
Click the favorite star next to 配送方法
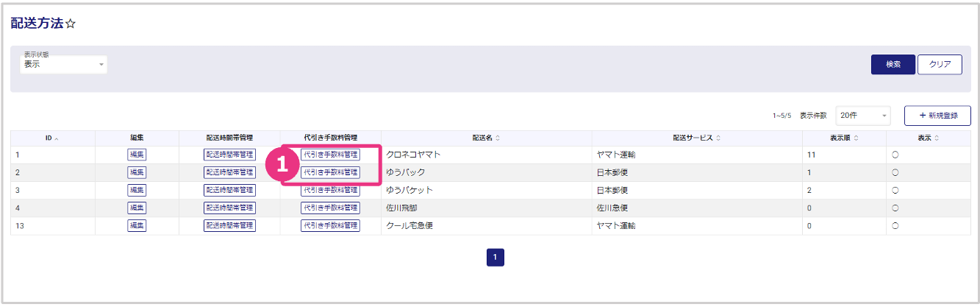(x=71, y=24)
